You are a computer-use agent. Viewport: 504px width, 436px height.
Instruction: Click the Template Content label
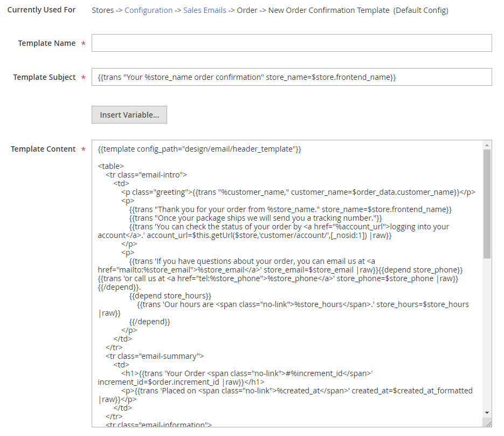pos(43,149)
